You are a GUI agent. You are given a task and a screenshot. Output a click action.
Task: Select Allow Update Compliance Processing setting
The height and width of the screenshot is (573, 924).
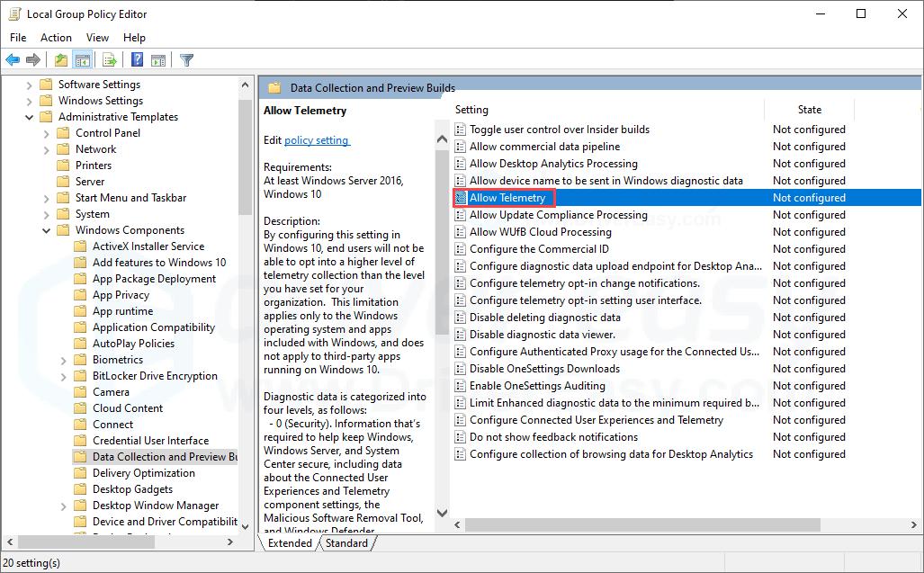558,215
